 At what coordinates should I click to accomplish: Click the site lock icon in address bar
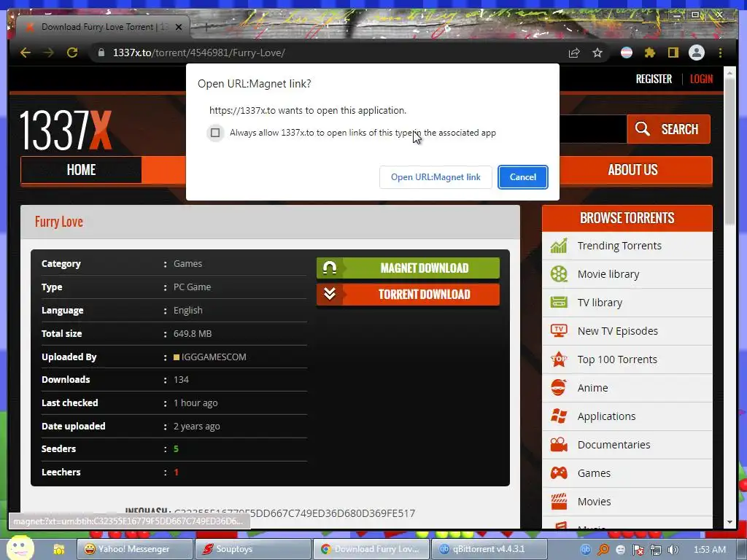click(101, 52)
